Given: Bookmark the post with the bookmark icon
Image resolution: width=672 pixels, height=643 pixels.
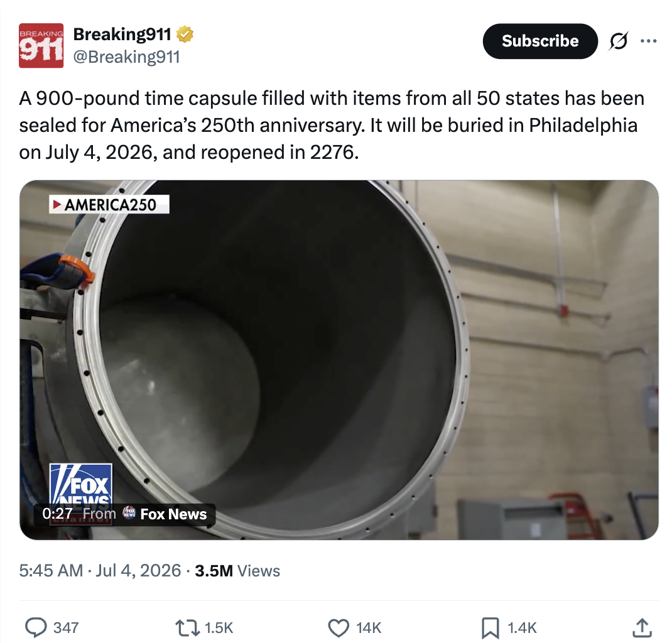Looking at the screenshot, I should 490,627.
